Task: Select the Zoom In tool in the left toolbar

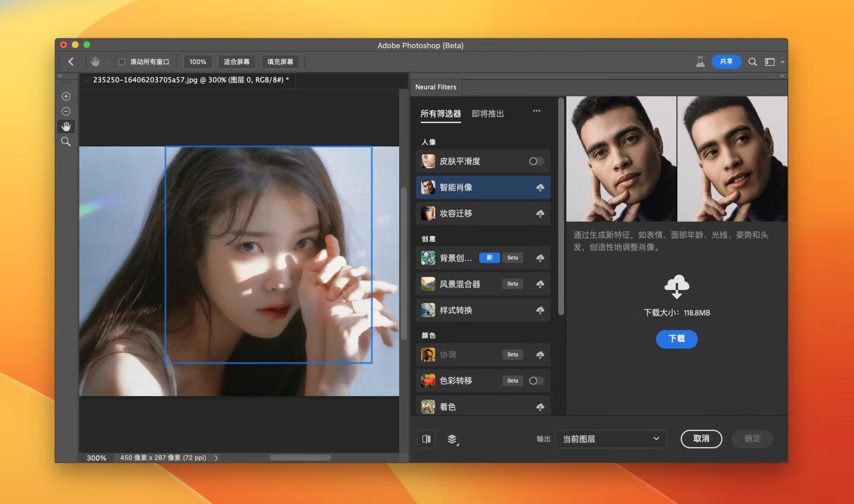Action: pos(66,96)
